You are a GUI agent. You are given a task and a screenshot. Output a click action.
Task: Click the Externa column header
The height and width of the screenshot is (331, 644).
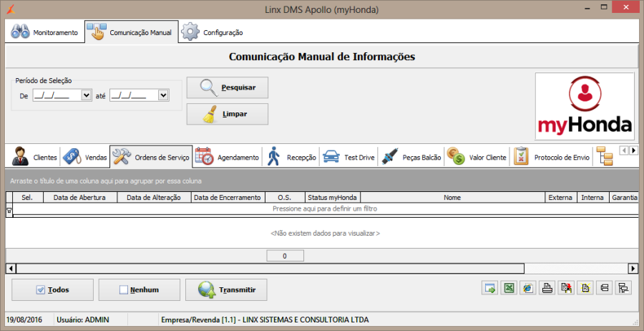(x=560, y=197)
